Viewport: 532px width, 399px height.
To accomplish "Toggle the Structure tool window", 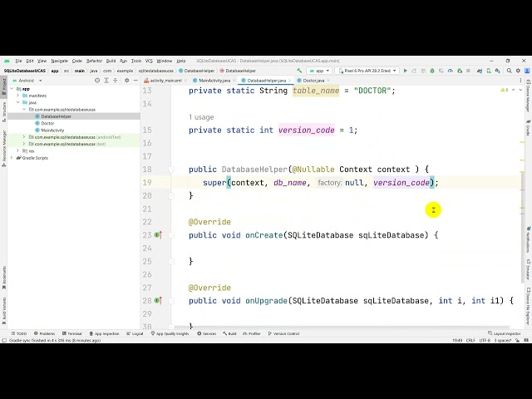I will [4, 111].
